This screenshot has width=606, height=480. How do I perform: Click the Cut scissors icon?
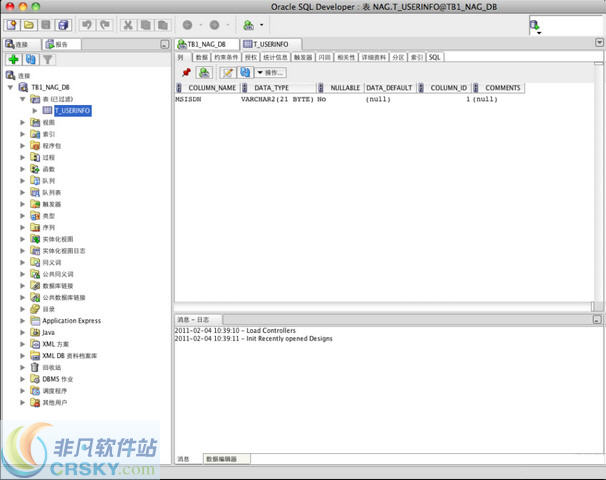point(128,25)
